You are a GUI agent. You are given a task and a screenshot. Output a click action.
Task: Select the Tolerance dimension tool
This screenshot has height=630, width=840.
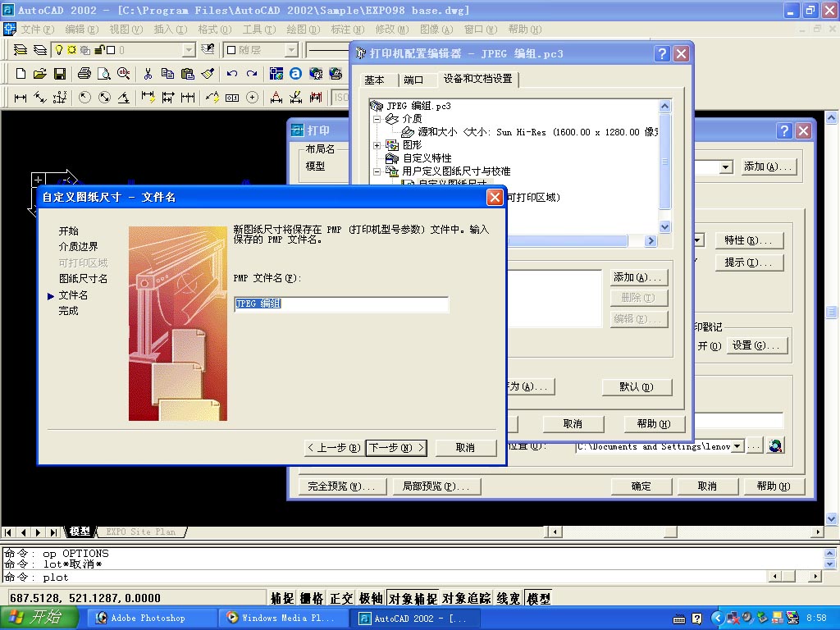[232, 98]
